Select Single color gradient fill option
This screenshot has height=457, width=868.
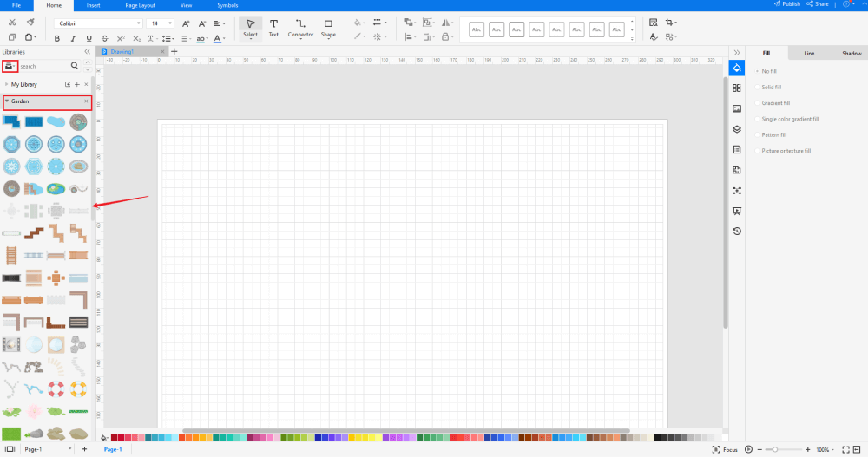click(787, 119)
